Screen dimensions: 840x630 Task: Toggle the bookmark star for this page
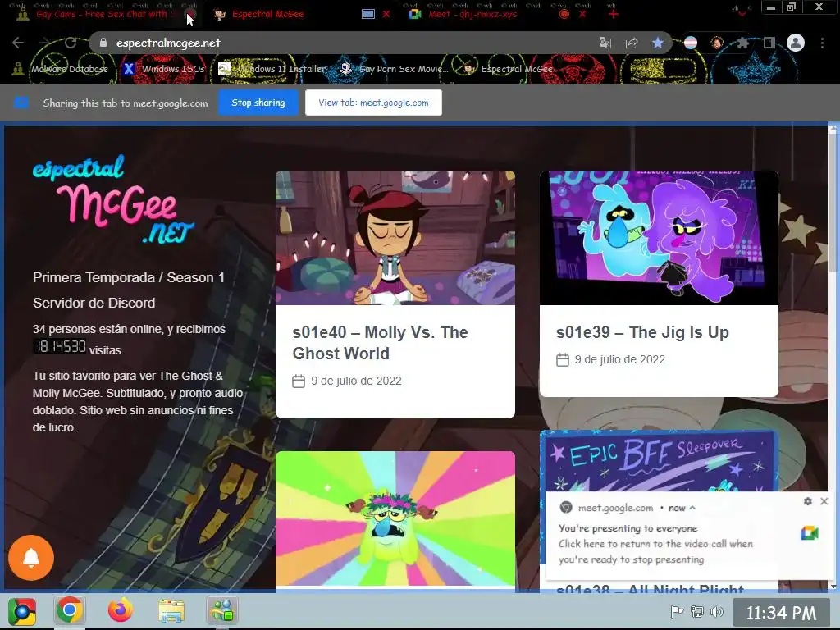[x=658, y=43]
